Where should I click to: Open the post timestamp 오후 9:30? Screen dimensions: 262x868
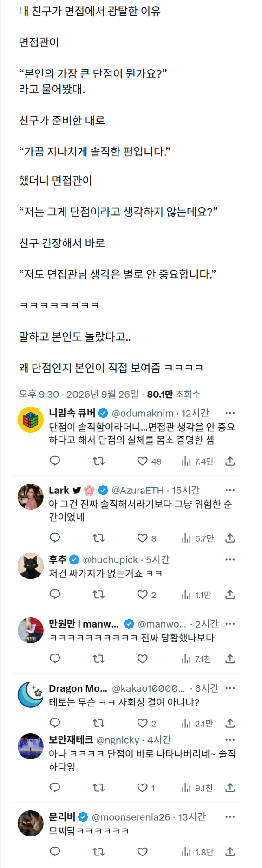tap(39, 394)
